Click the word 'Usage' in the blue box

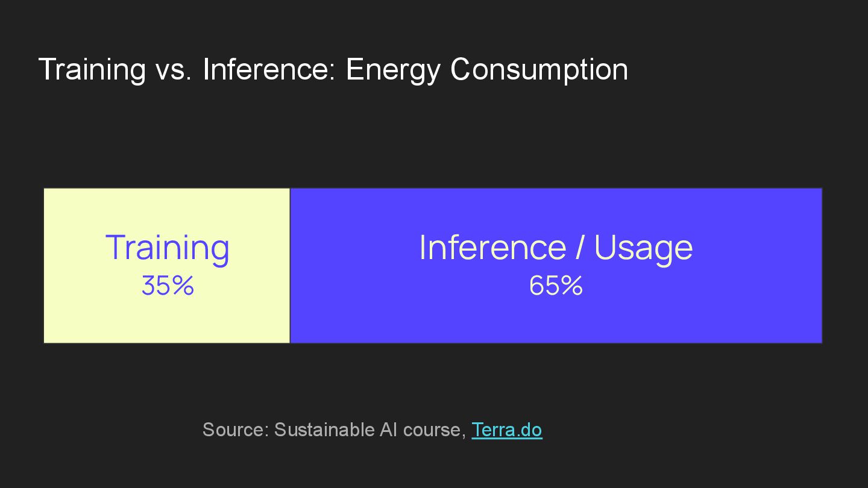643,248
